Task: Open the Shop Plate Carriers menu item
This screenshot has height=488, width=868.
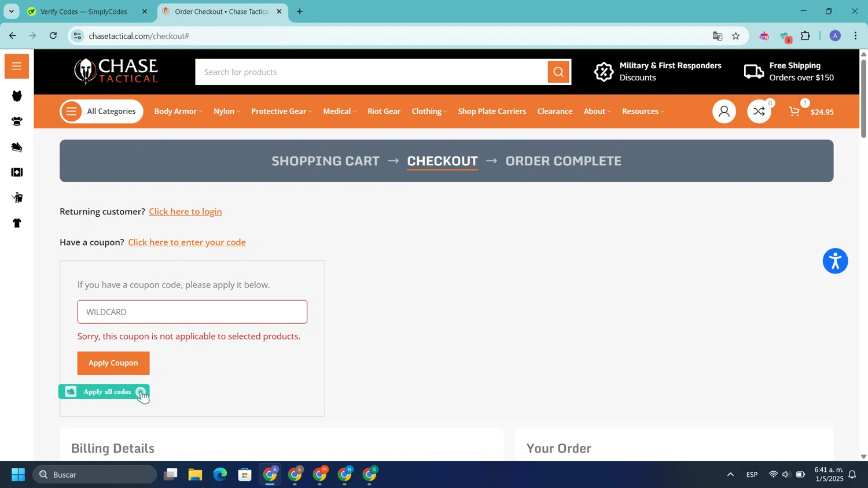Action: point(492,112)
